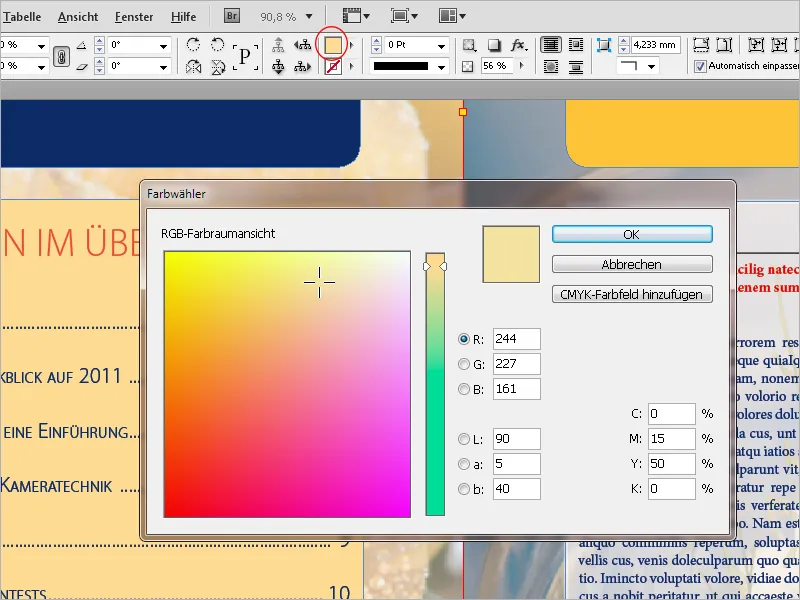Image resolution: width=800 pixels, height=600 pixels.
Task: Open the Ansicht menu
Action: click(x=78, y=17)
